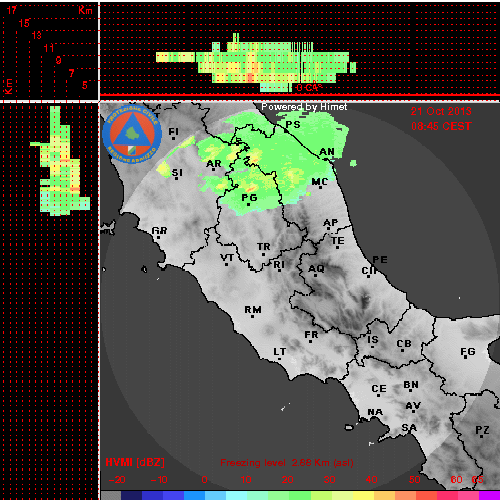
Task: Click the '11' altitude axis label
Action: click(49, 48)
